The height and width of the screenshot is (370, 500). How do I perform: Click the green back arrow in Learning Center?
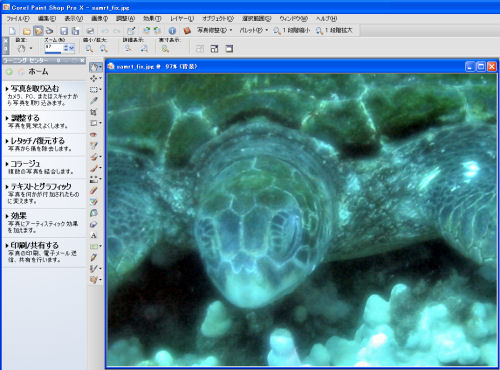click(x=9, y=71)
